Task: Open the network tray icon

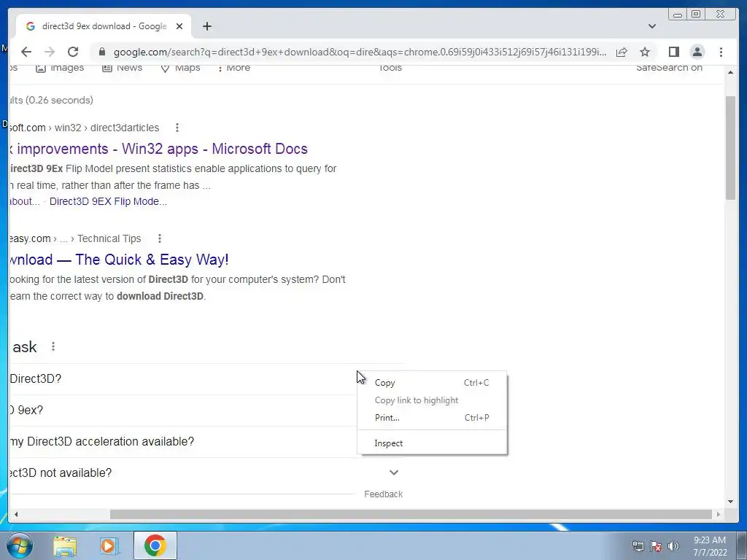Action: pyautogui.click(x=638, y=546)
